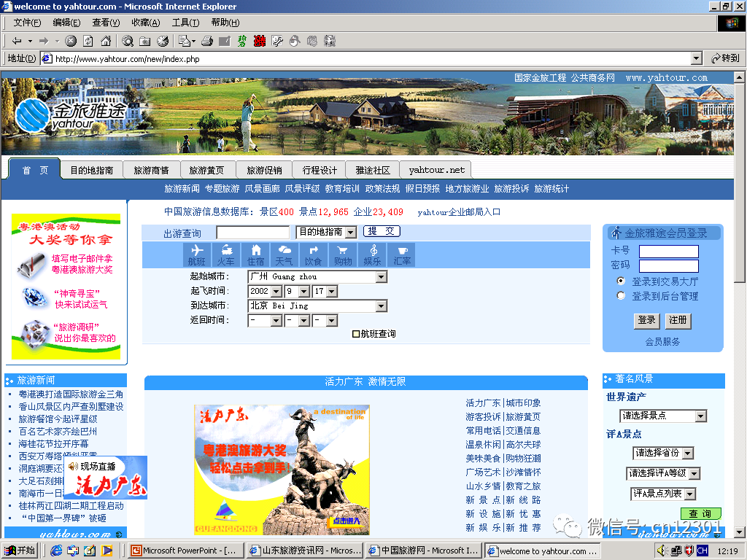
Task: Open the Favorites folder icon
Action: pos(145,41)
